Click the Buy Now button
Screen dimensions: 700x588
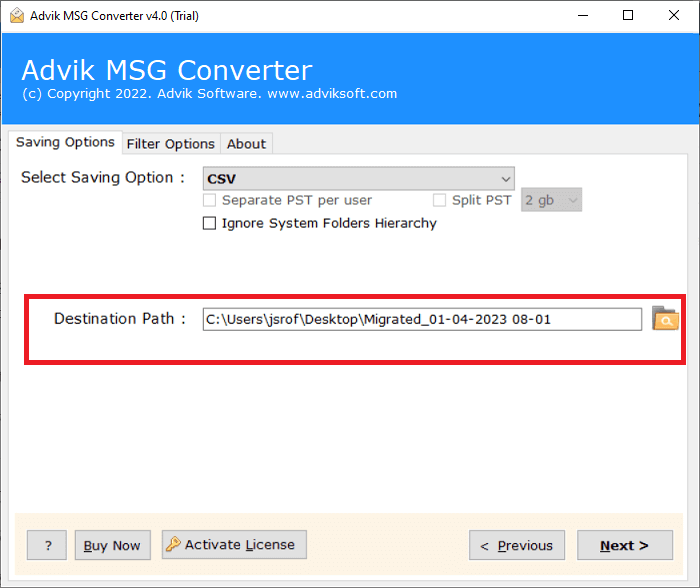point(112,545)
